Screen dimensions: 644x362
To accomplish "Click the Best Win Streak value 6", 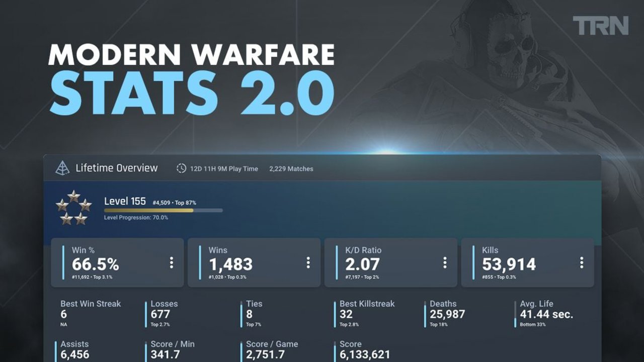I will [63, 315].
